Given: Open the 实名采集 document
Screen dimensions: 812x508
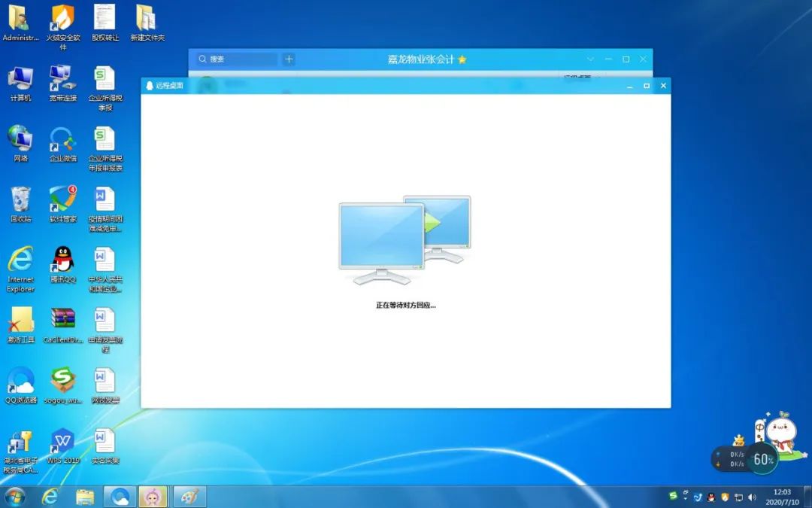Looking at the screenshot, I should pyautogui.click(x=105, y=446).
